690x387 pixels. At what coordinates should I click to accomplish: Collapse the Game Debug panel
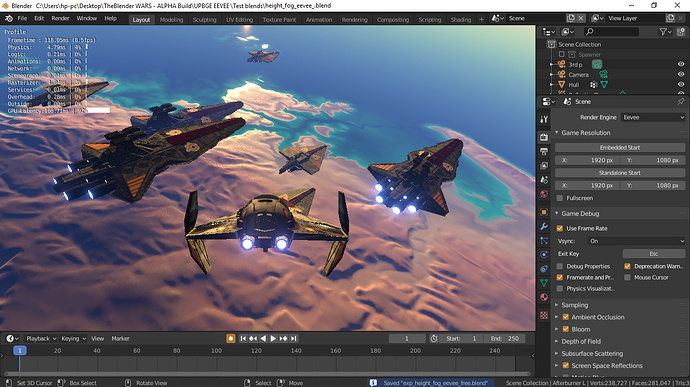click(557, 214)
